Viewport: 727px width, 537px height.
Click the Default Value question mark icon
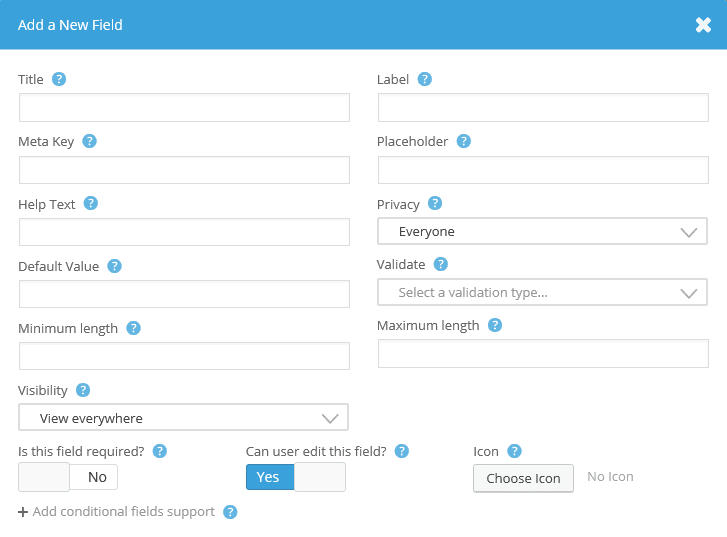(115, 266)
